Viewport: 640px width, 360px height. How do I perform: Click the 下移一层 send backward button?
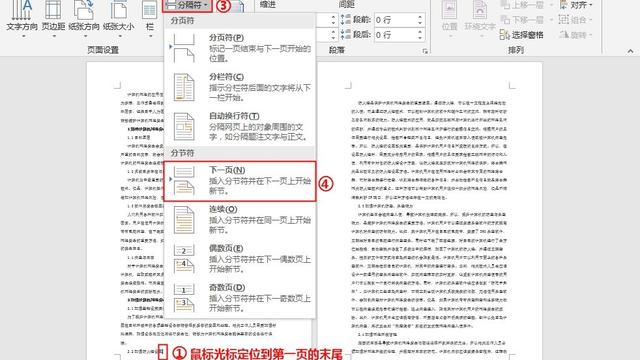coord(526,20)
